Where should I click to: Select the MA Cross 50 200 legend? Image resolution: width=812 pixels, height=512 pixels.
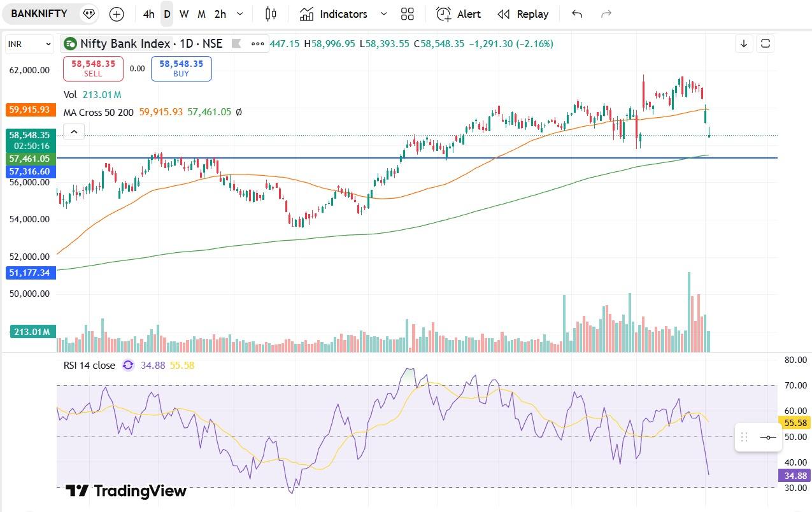click(99, 112)
